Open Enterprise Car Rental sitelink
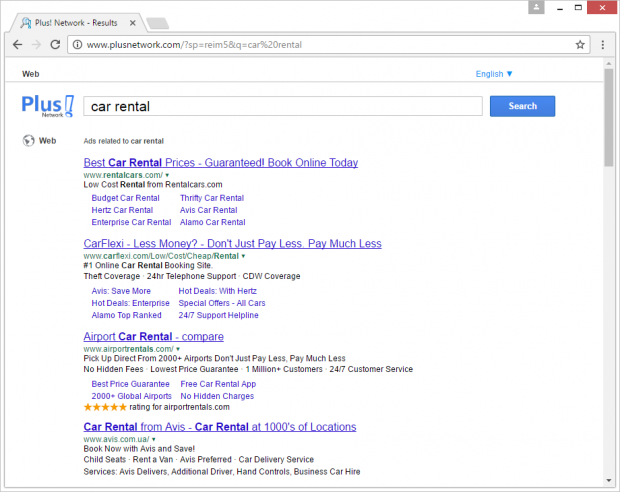The height and width of the screenshot is (492, 620). 131,222
